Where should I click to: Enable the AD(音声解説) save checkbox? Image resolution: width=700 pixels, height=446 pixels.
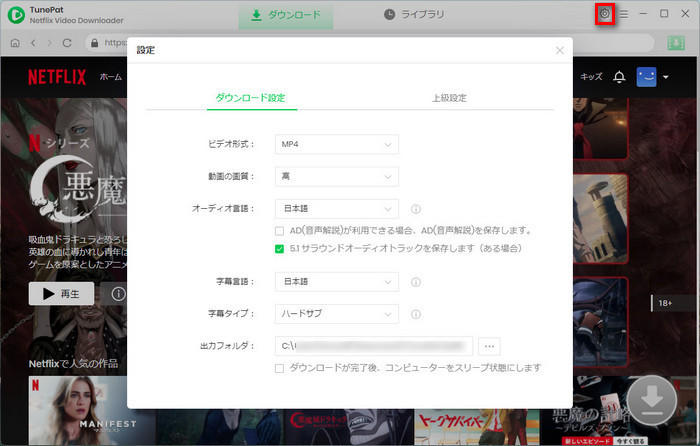coord(281,230)
